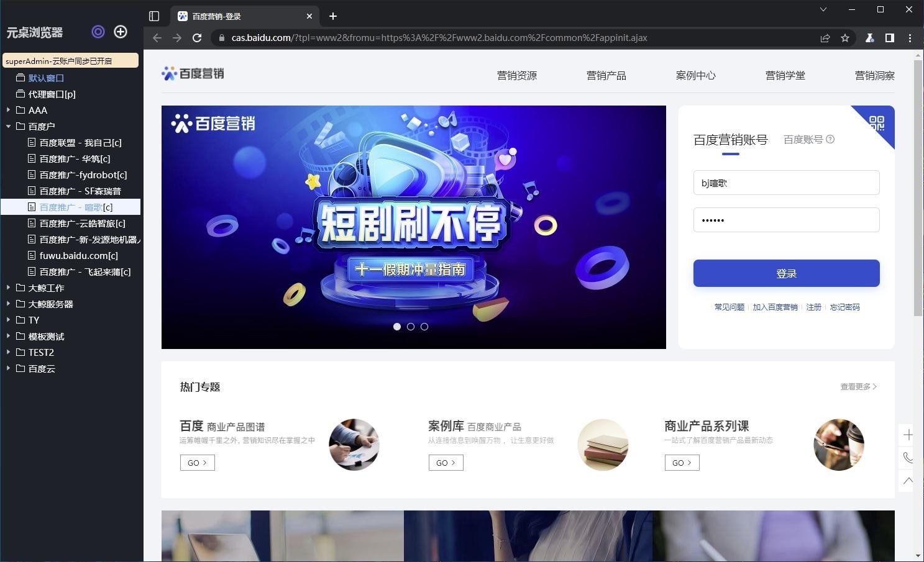Show third banner slide dot

[424, 327]
